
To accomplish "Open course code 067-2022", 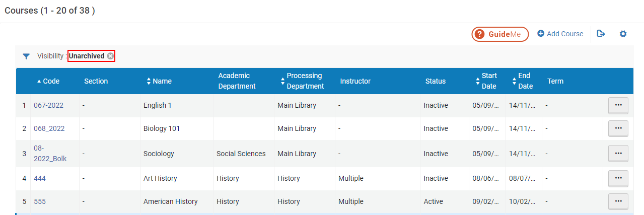I will (48, 105).
